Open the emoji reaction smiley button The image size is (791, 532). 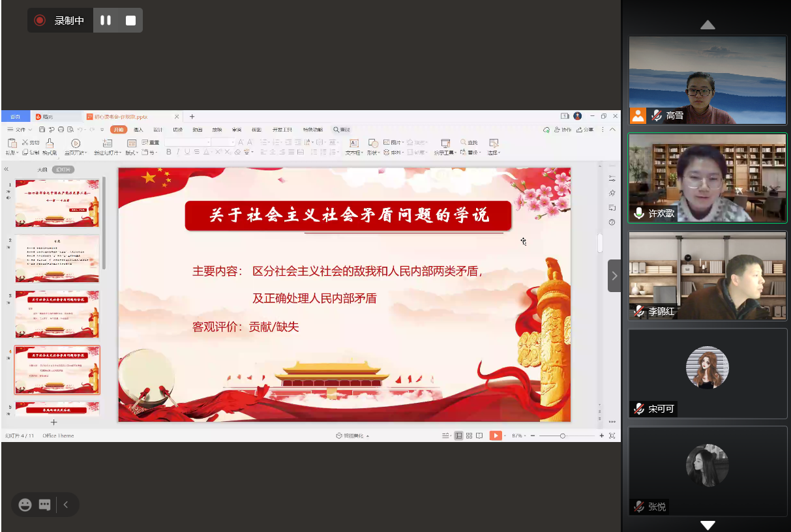click(x=25, y=505)
